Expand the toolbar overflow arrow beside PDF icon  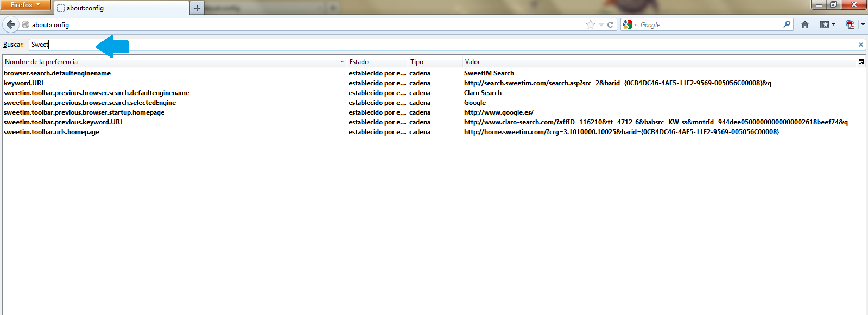point(863,24)
